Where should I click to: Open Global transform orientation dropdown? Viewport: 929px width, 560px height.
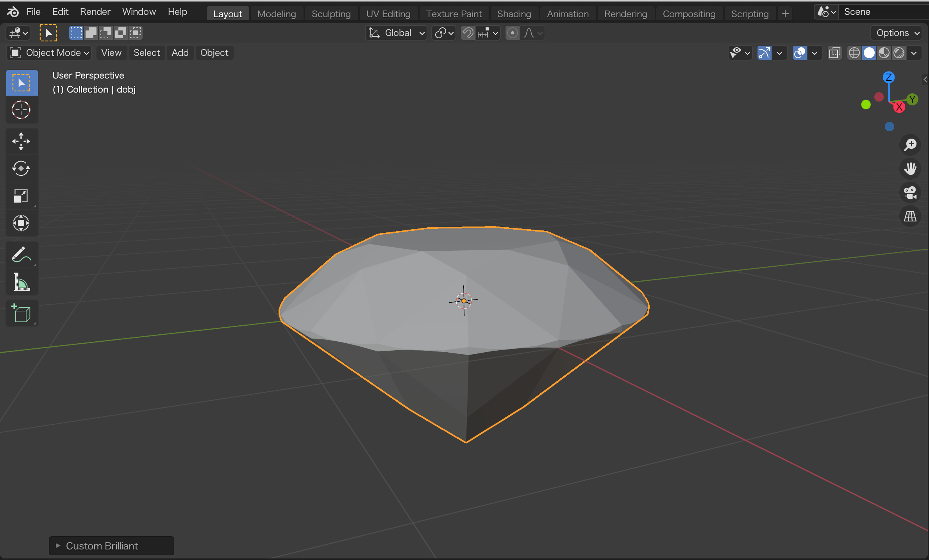coord(397,33)
